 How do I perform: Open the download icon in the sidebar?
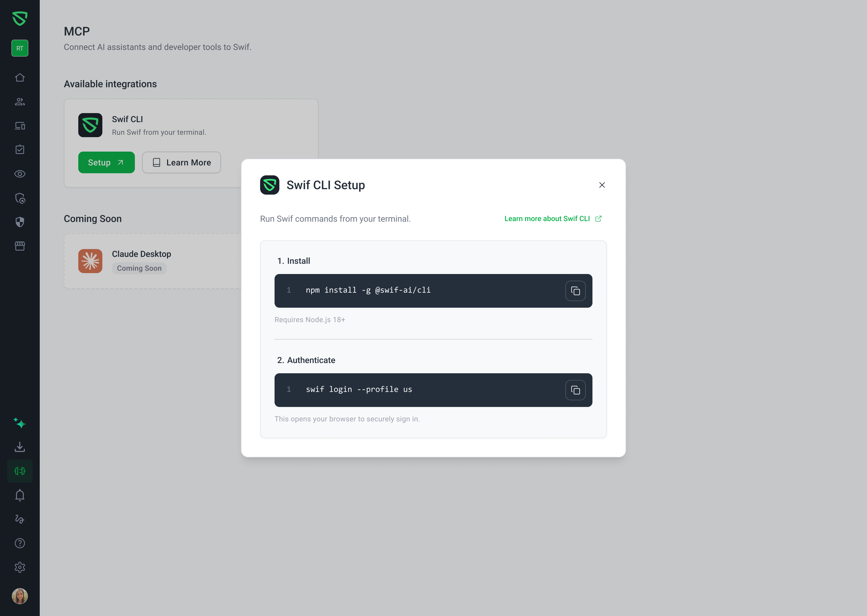[x=20, y=447]
